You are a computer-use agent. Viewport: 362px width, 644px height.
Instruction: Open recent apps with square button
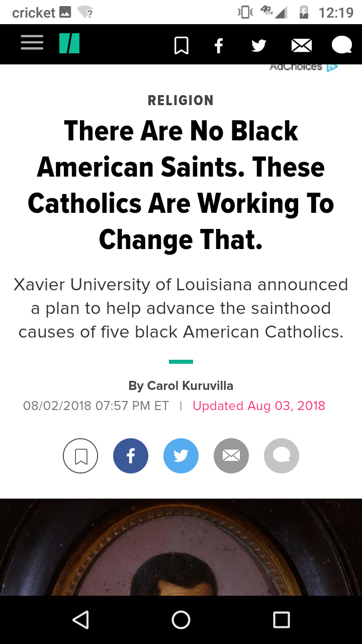pyautogui.click(x=282, y=620)
